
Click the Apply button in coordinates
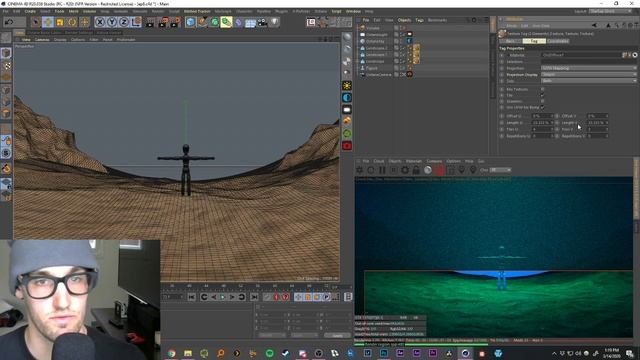coord(338,336)
